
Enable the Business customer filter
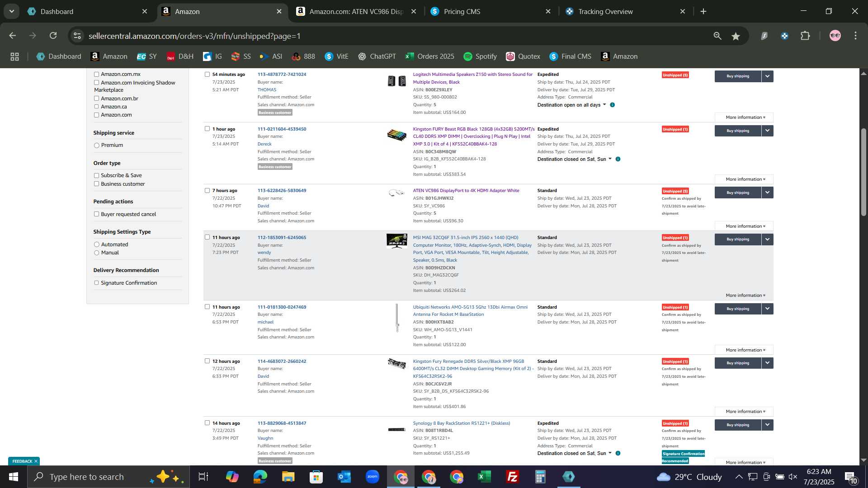[x=96, y=184]
